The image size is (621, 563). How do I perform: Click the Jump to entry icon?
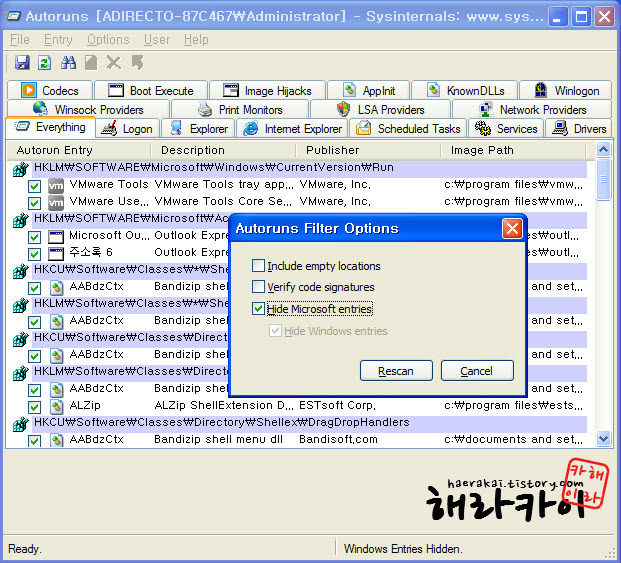(137, 63)
